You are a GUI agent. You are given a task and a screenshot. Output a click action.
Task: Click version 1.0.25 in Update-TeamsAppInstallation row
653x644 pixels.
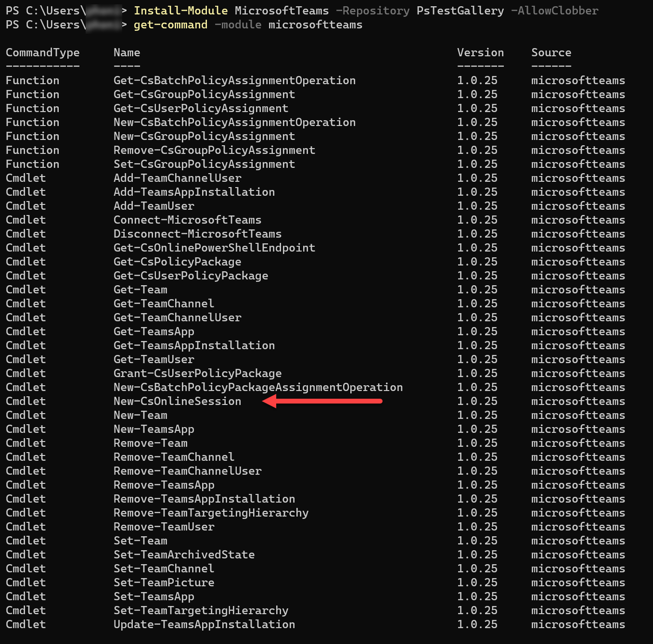(477, 624)
